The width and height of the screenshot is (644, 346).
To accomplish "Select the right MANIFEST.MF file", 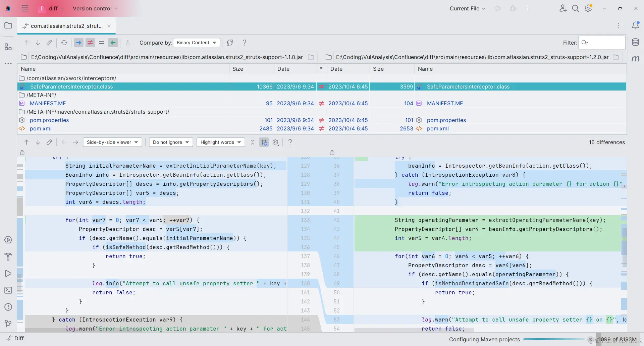I will tap(445, 103).
